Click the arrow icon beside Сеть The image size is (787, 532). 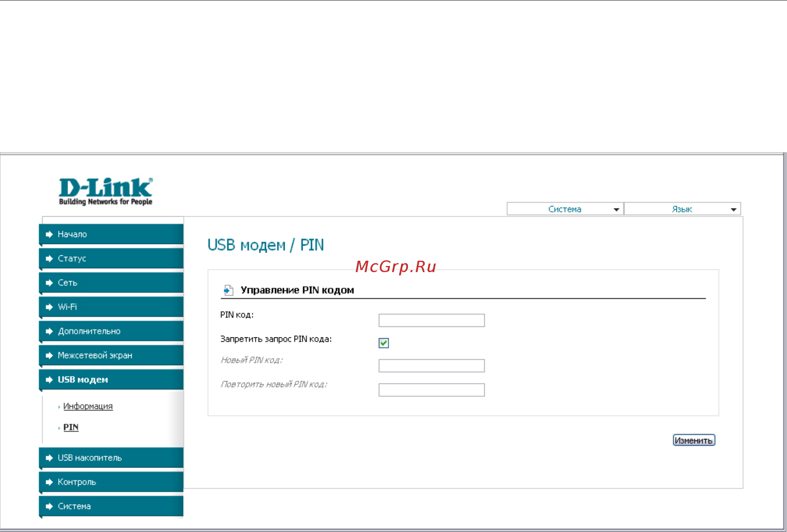[49, 283]
